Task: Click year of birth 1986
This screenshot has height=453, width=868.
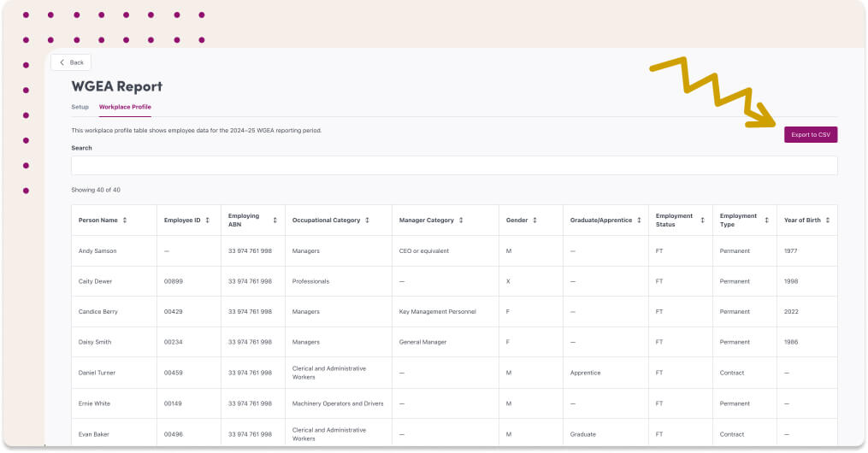Action: point(791,343)
